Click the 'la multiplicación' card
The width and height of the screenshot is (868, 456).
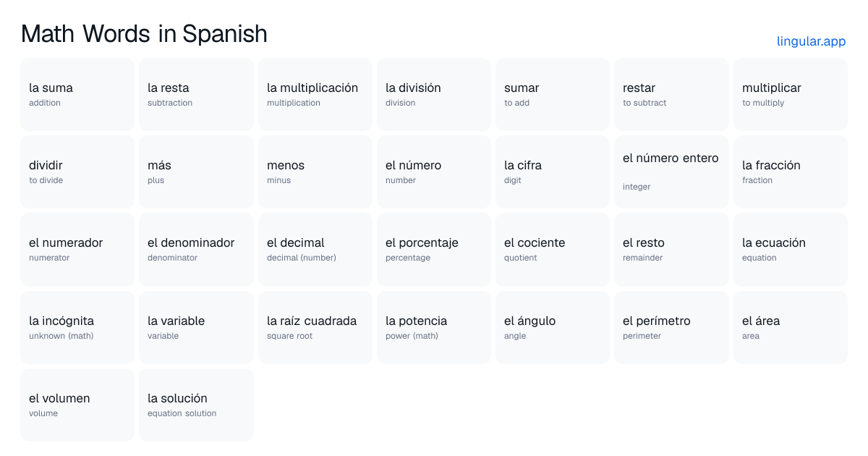[x=315, y=94]
